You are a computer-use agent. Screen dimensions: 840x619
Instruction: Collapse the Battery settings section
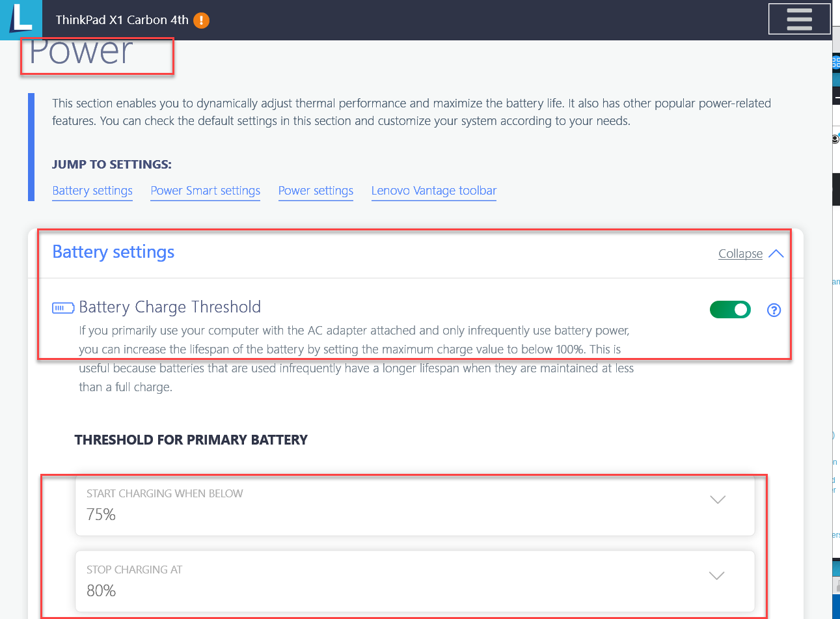pos(740,253)
